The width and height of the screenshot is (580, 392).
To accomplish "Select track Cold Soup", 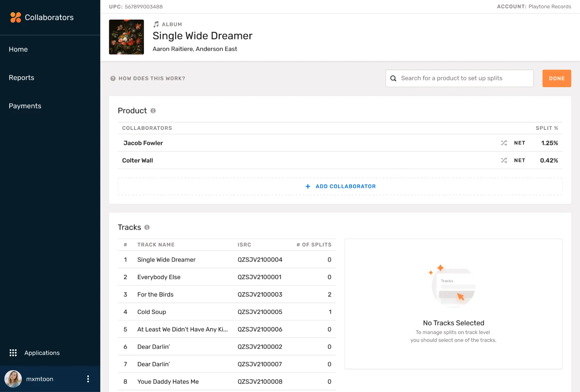I will pyautogui.click(x=227, y=312).
